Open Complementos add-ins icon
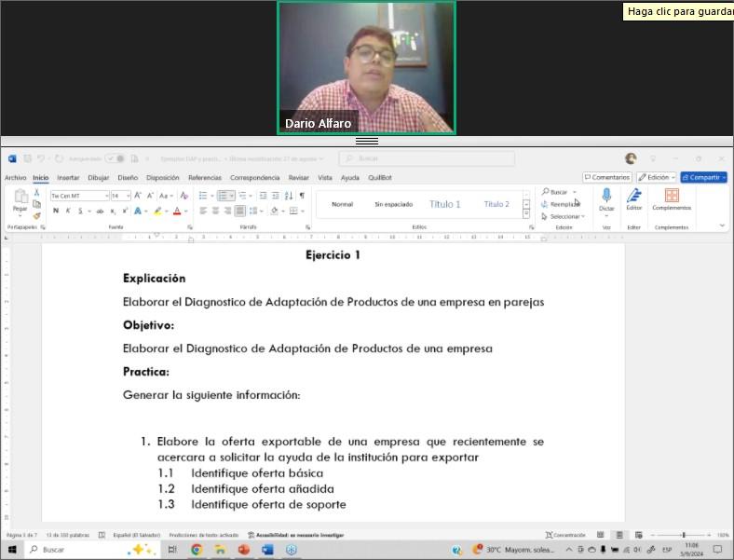Screen dimensions: 734x560 coord(671,196)
